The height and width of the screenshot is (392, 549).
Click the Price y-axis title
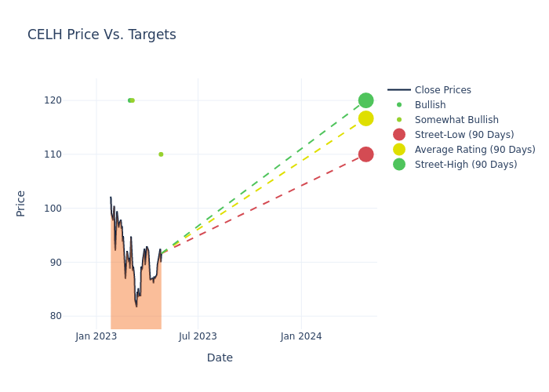coord(21,203)
